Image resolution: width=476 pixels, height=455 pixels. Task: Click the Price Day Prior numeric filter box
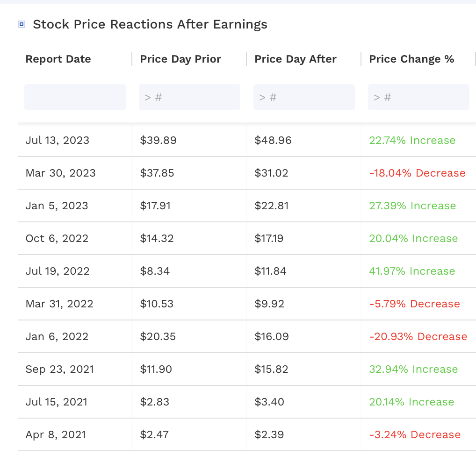pyautogui.click(x=189, y=97)
